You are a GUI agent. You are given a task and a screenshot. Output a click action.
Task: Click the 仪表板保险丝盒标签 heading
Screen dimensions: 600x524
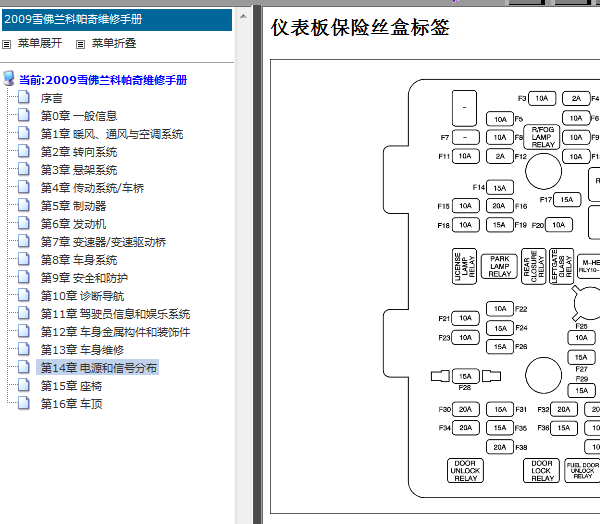(x=360, y=28)
